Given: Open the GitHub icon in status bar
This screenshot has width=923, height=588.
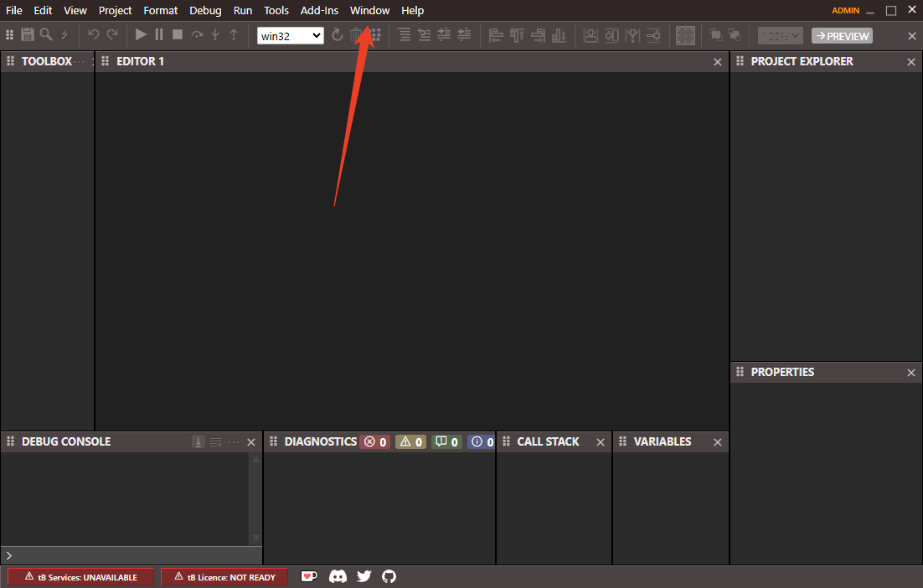Looking at the screenshot, I should click(x=389, y=576).
